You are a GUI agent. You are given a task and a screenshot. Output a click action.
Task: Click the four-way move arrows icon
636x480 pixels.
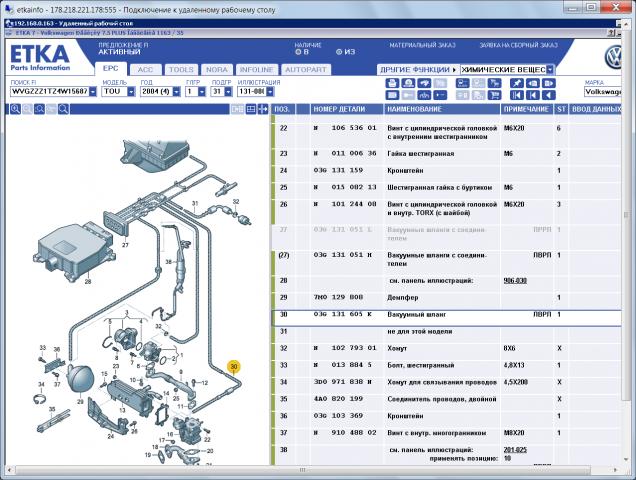pos(263,109)
